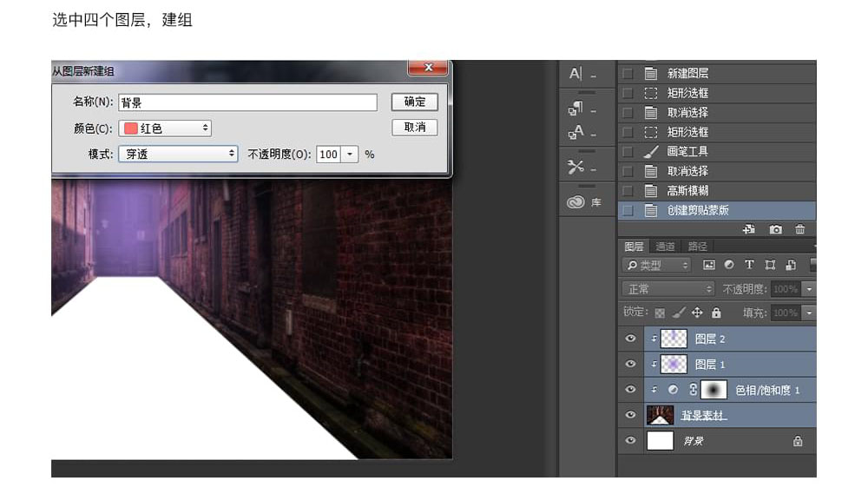Select 图层 1 thumbnail

coord(674,365)
